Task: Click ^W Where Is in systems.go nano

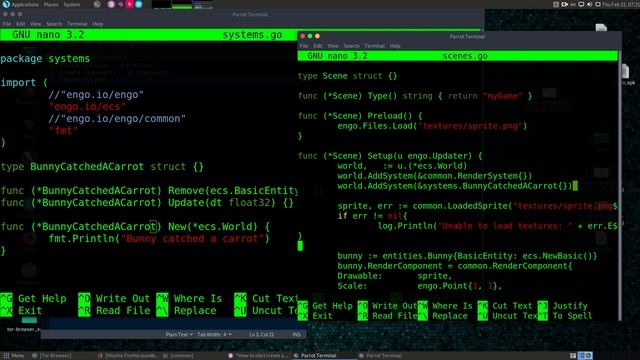Action: (x=189, y=298)
